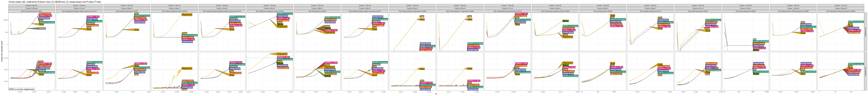This screenshot has height=96, width=868.
Task: Click the 'Test: memrecycle regression fixed in #5463' header
Action: tap(555, 11)
